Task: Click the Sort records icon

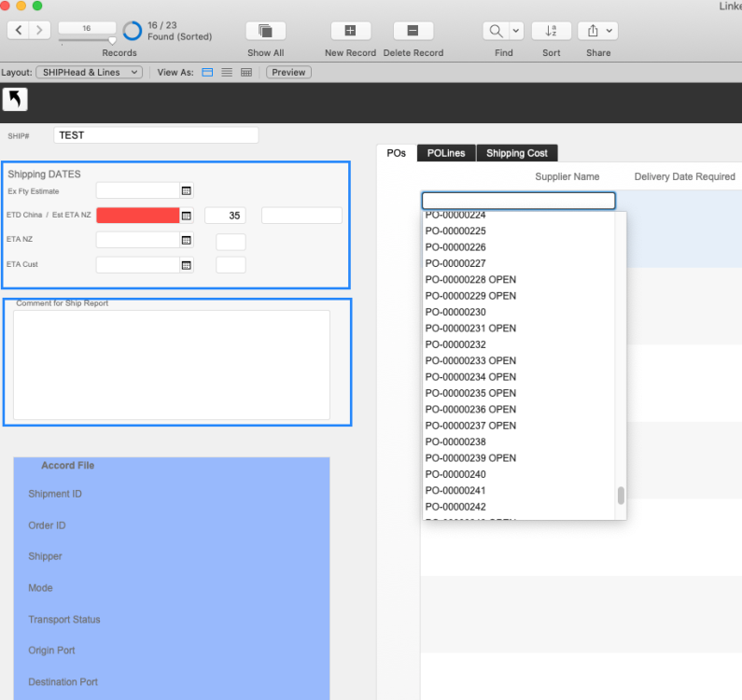Action: tap(552, 31)
